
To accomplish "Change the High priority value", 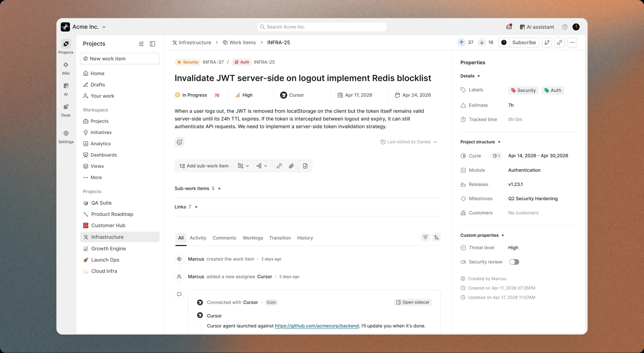I will [244, 95].
